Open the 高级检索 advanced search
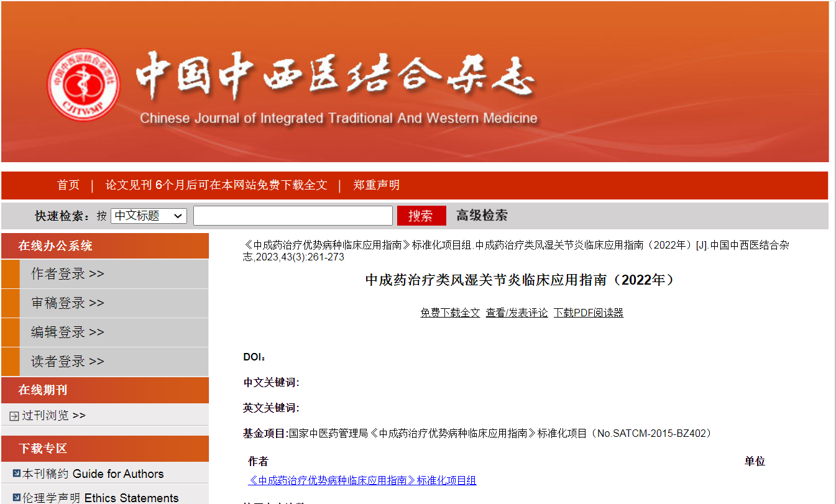Viewport: 836px width, 504px height. pyautogui.click(x=482, y=215)
